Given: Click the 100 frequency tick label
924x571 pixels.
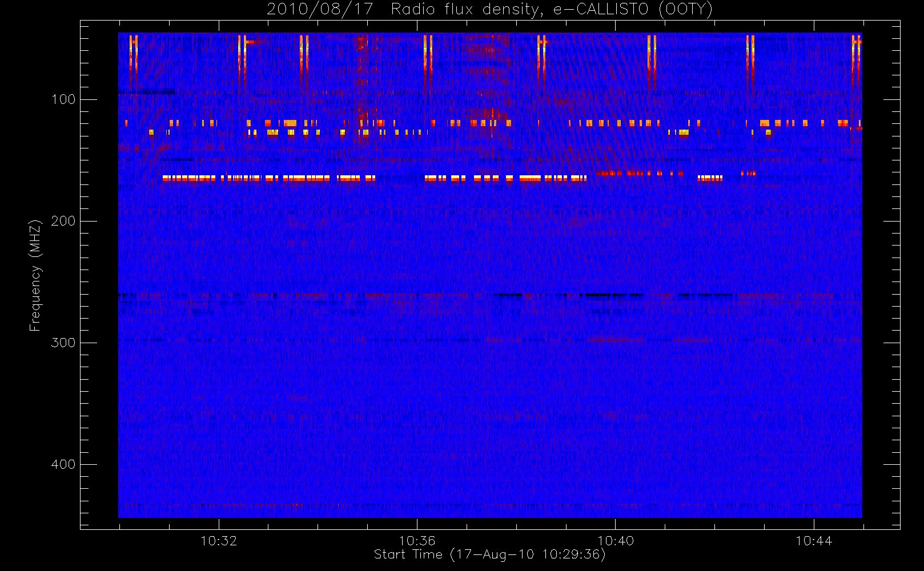Looking at the screenshot, I should [x=63, y=99].
